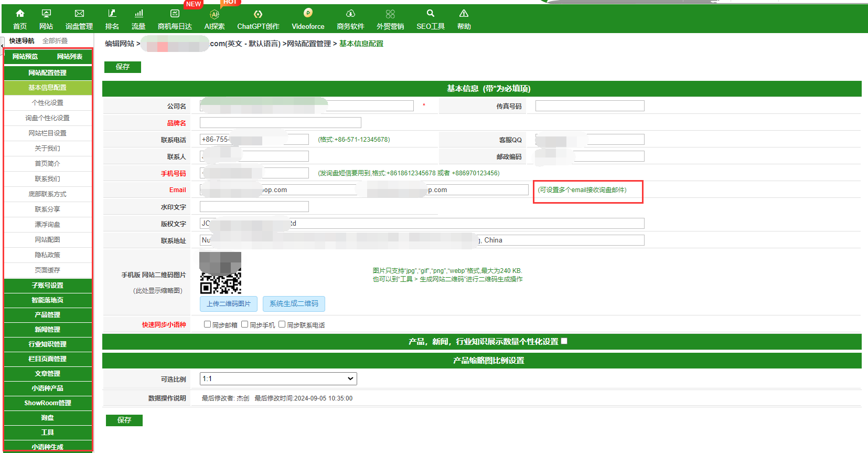
Task: Expand the 子账号设置 section
Action: click(x=48, y=286)
